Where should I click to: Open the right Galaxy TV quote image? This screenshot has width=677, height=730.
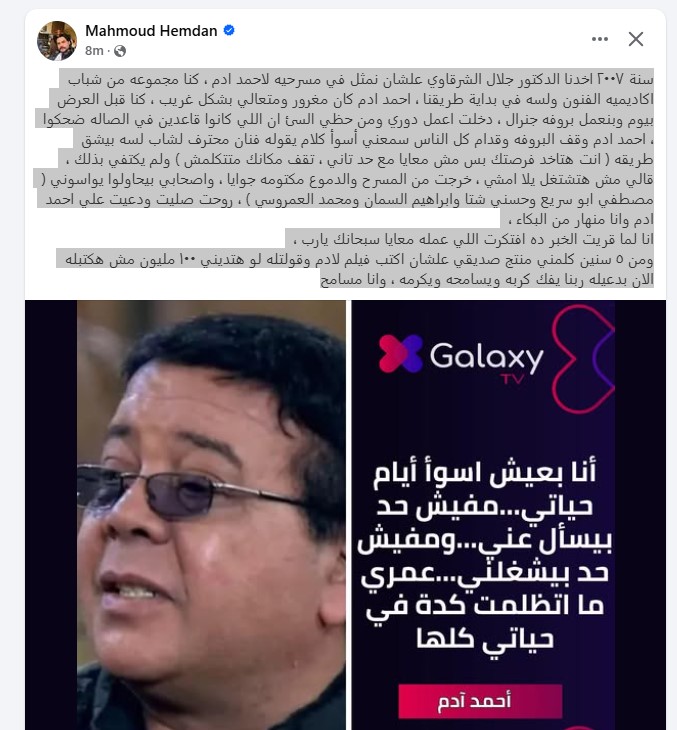[483, 515]
